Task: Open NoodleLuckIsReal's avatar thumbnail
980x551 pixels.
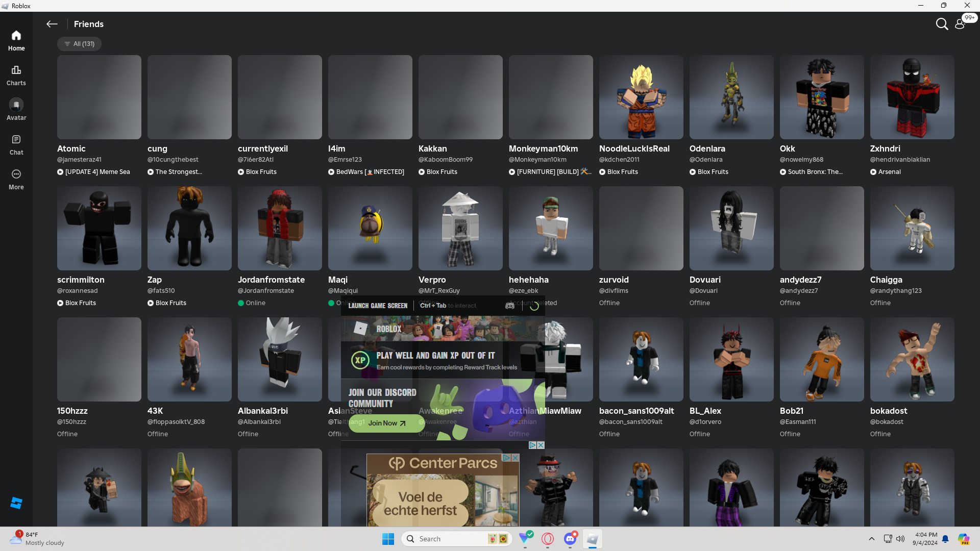Action: [x=641, y=97]
